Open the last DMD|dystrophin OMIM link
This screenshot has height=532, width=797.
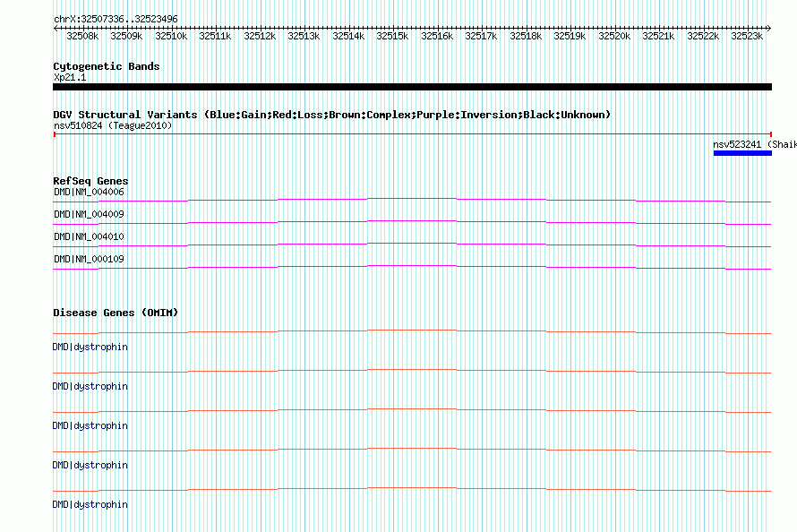point(90,504)
